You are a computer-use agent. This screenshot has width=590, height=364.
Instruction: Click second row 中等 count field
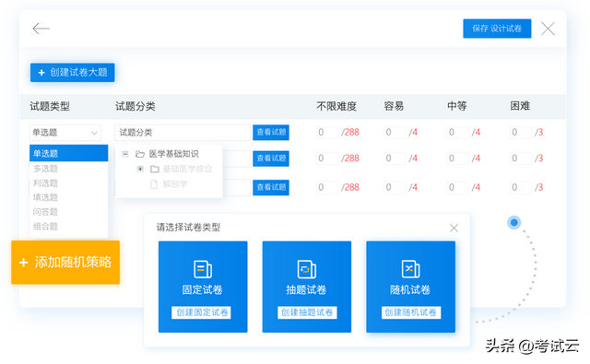[457, 159]
